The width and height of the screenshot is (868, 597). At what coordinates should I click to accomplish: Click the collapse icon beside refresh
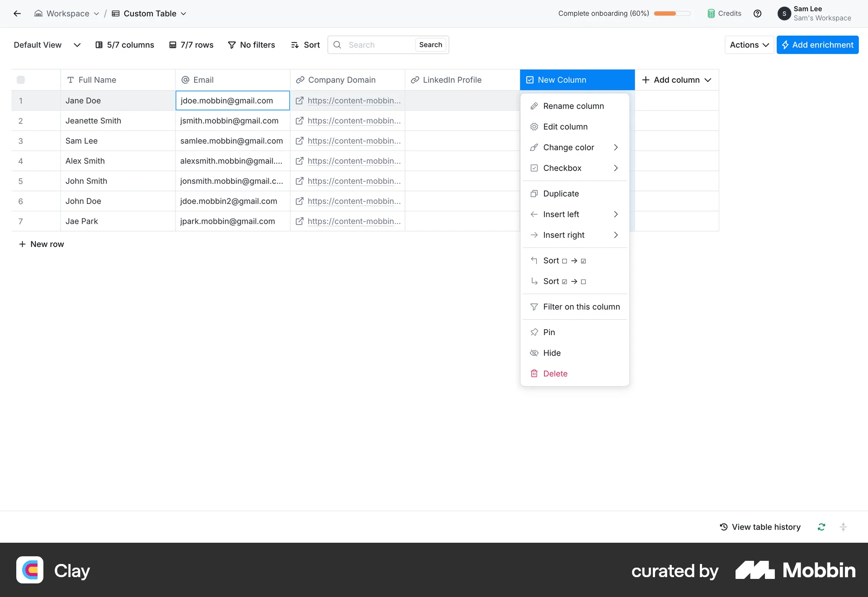tap(843, 527)
